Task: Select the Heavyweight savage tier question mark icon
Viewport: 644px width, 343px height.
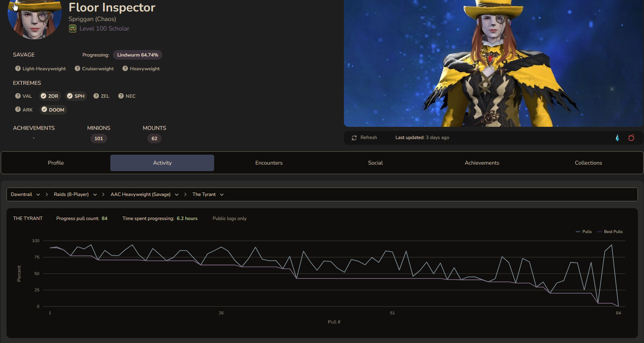Action: tap(125, 68)
